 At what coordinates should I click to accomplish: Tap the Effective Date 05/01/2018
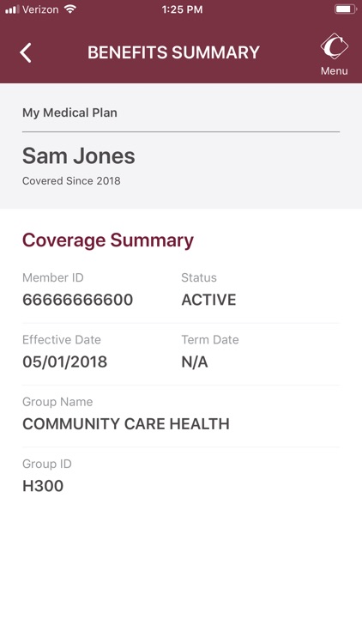click(x=65, y=361)
